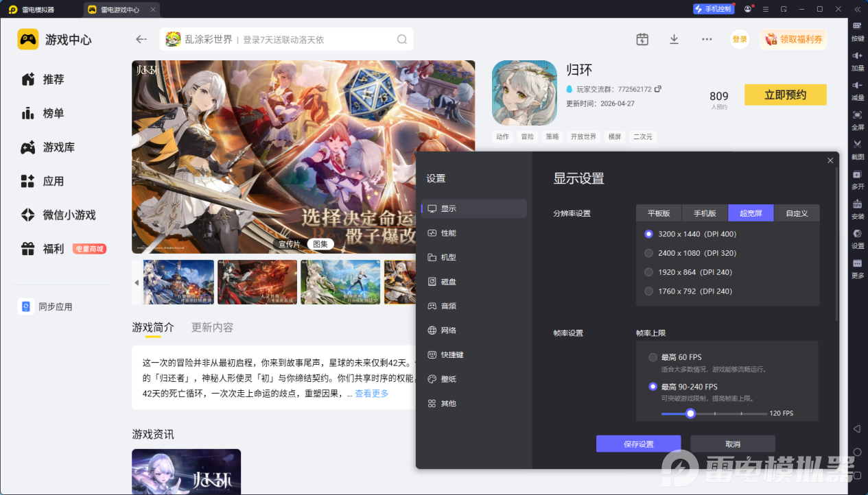Switch to 平板版 resolution tab
This screenshot has height=495, width=868.
[x=659, y=213]
